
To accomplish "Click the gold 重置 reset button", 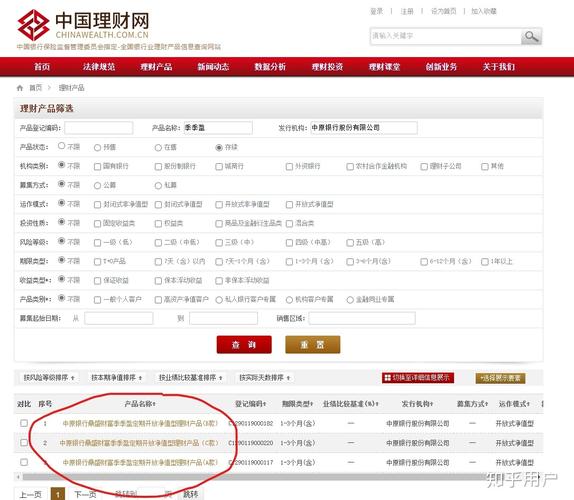I will coord(313,344).
